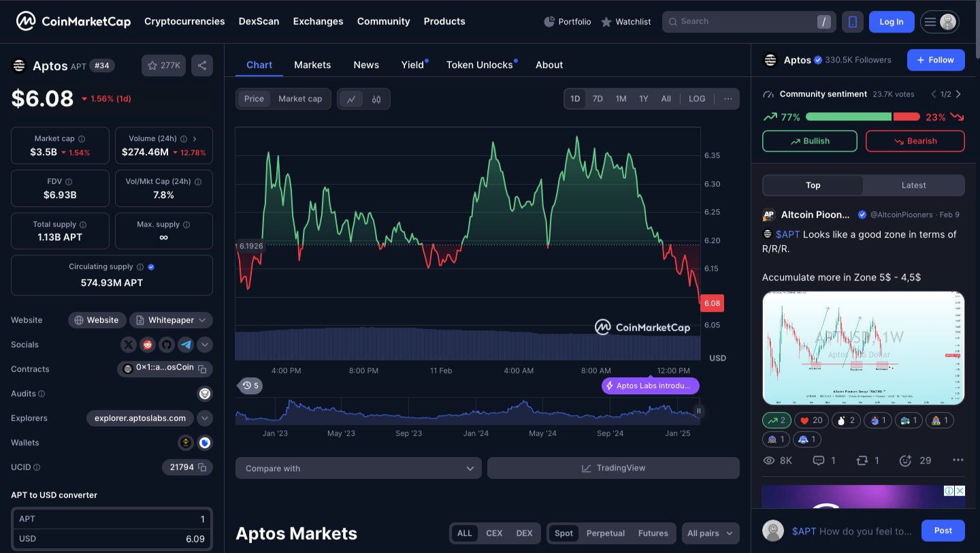This screenshot has height=553, width=980.
Task: Set chart range to 1D
Action: (x=575, y=99)
